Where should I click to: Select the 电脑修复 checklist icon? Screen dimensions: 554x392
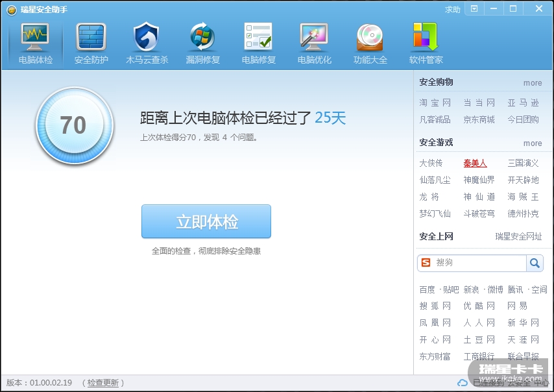[258, 36]
